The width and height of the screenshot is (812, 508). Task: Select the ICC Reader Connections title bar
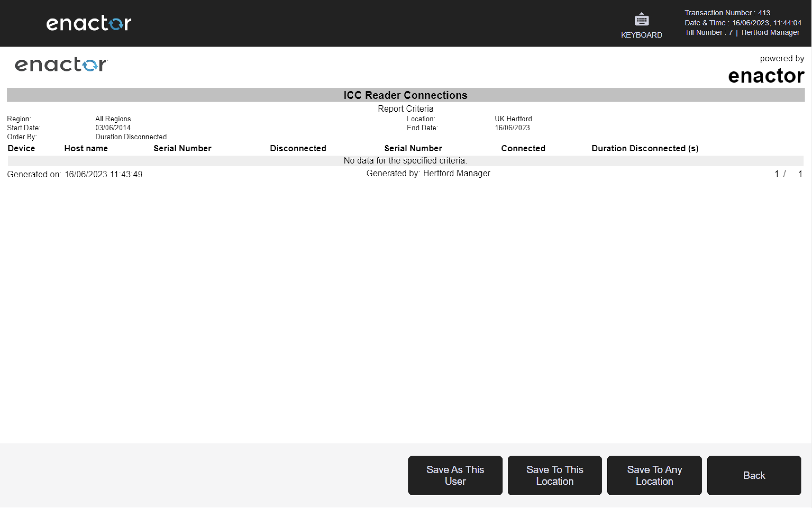[x=405, y=95]
